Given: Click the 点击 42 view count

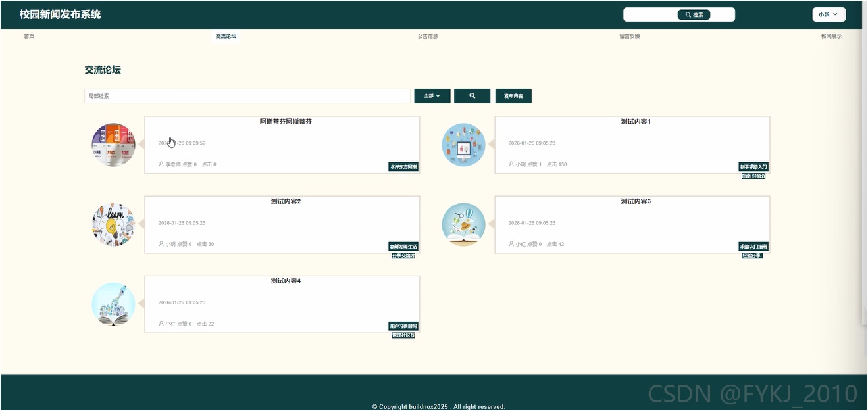Looking at the screenshot, I should click(x=555, y=244).
